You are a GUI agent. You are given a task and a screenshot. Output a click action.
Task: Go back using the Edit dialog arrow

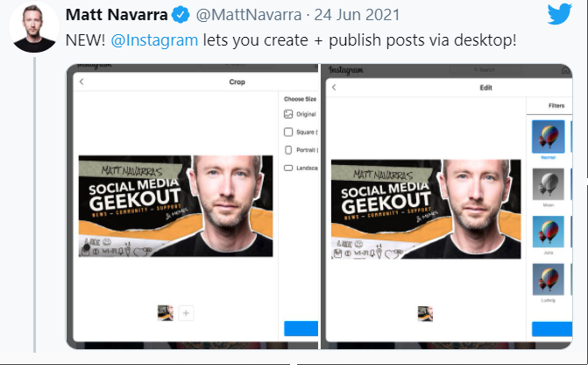[334, 87]
